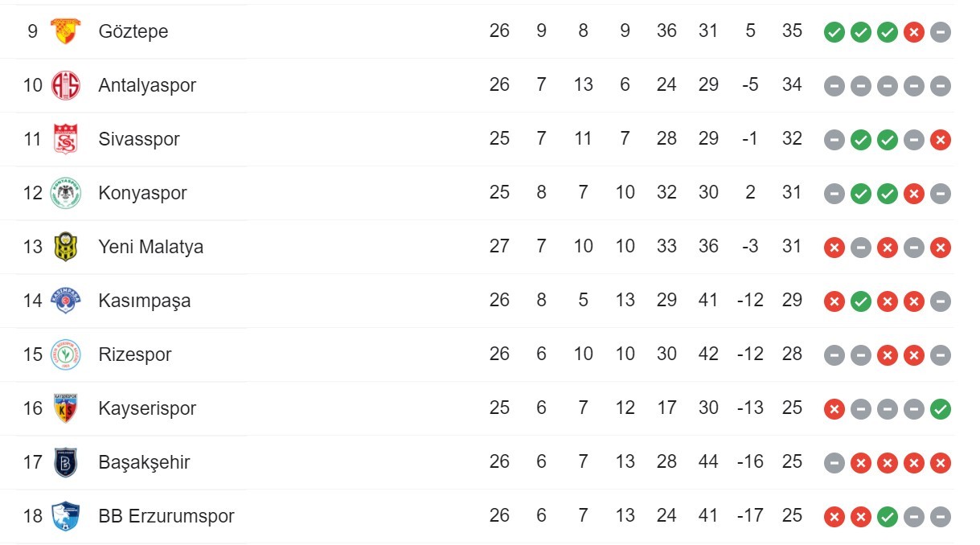Click Kayserispor's green win form icon
The width and height of the screenshot is (980, 545).
(x=940, y=409)
